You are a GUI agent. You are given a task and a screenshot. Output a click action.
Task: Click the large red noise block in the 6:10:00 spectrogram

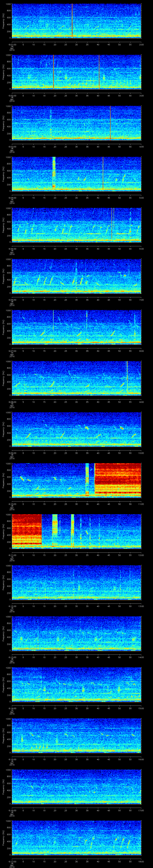click(118, 478)
